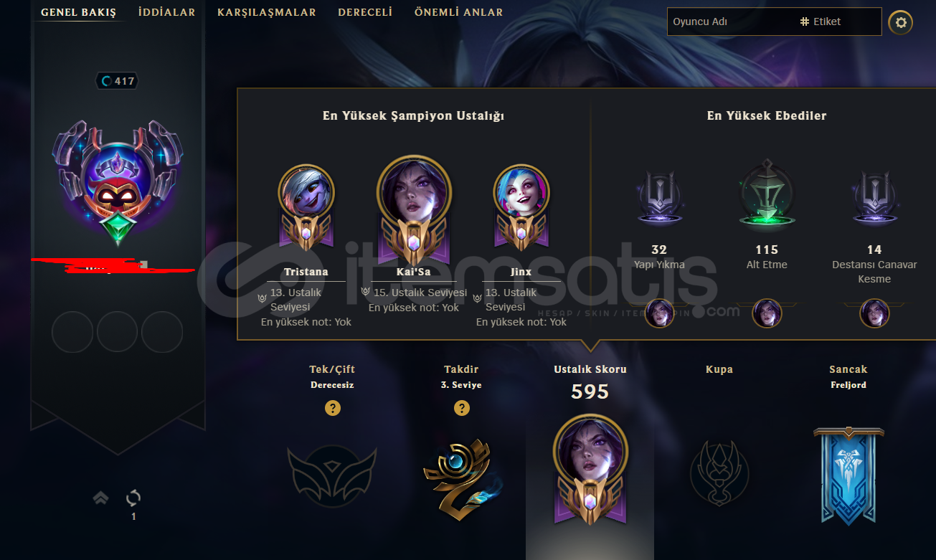Focus the Oyuncu Adı search field
This screenshot has height=560, width=936.
pyautogui.click(x=732, y=22)
